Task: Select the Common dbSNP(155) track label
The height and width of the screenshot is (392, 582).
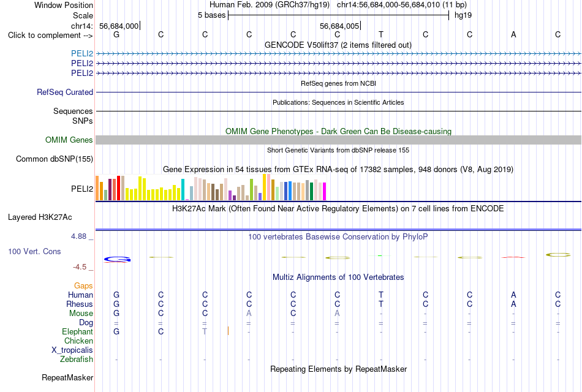Action: [x=55, y=159]
